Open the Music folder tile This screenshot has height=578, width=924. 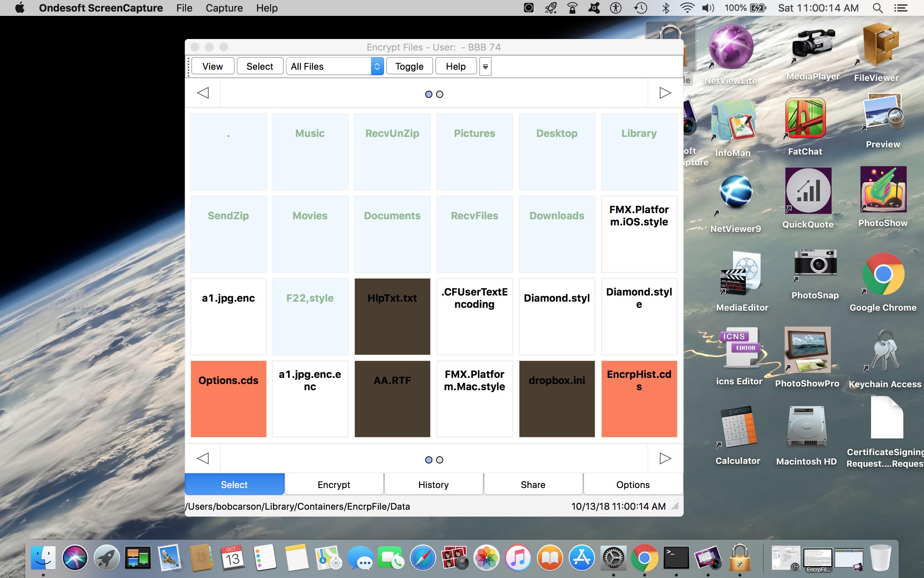(x=310, y=151)
